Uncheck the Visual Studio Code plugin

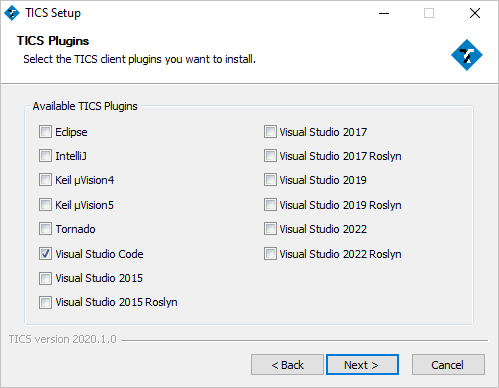pyautogui.click(x=45, y=254)
